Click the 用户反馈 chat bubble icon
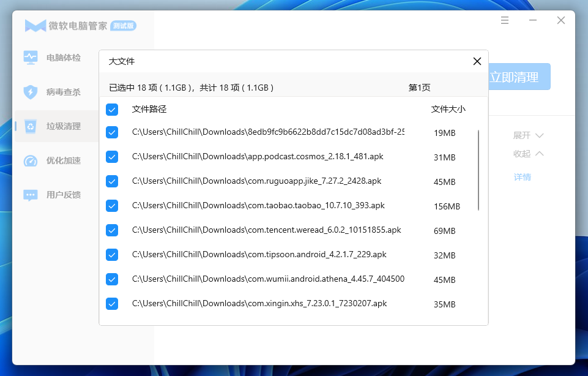The image size is (588, 376). (x=31, y=195)
